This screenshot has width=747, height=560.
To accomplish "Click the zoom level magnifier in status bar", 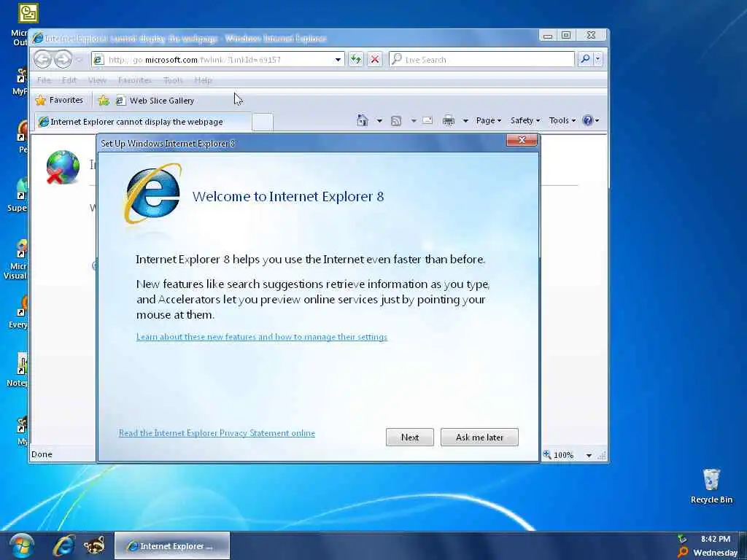I will [547, 455].
